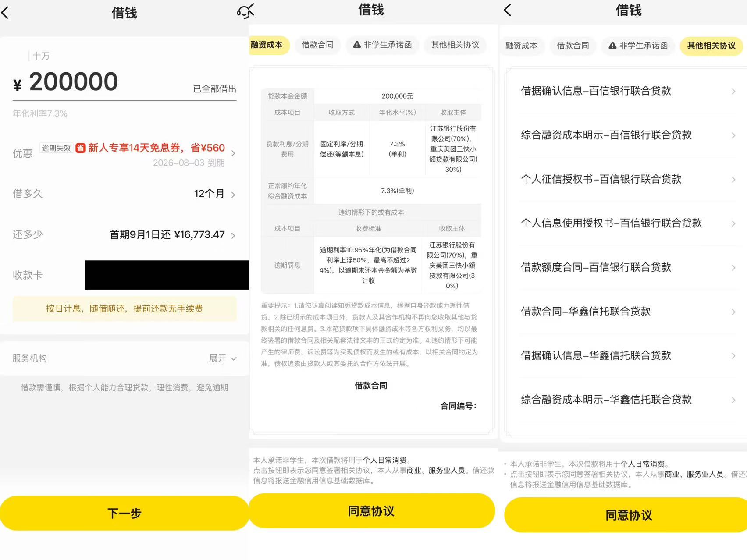Open 借款合同-华鑫信托联合贷款 document
The width and height of the screenshot is (747, 560).
click(x=628, y=312)
